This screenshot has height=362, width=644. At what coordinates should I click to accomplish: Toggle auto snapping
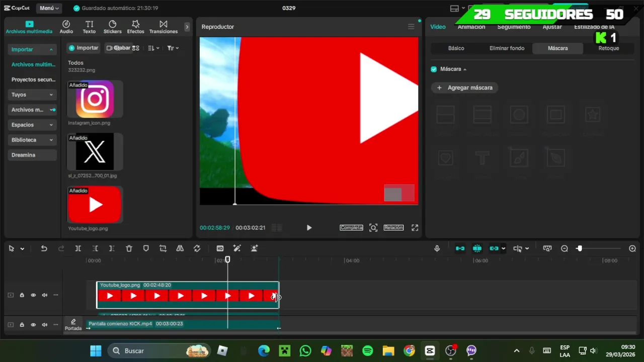[477, 248]
